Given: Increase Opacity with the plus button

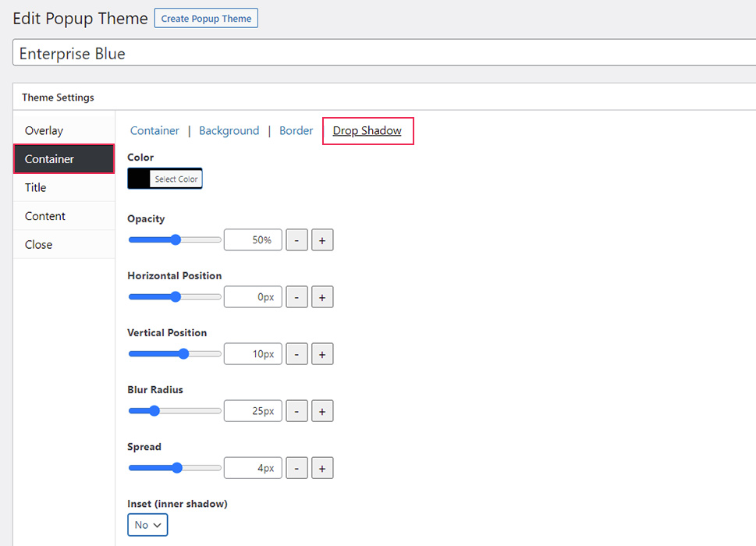Looking at the screenshot, I should click(x=322, y=239).
